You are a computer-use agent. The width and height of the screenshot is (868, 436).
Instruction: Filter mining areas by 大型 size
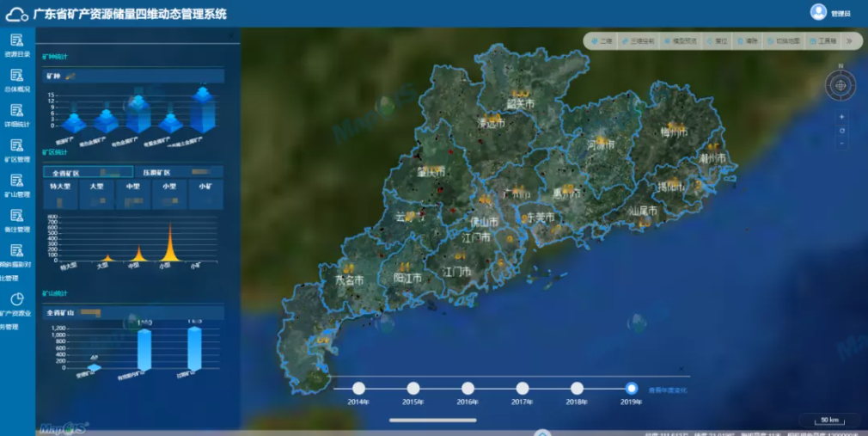(97, 193)
